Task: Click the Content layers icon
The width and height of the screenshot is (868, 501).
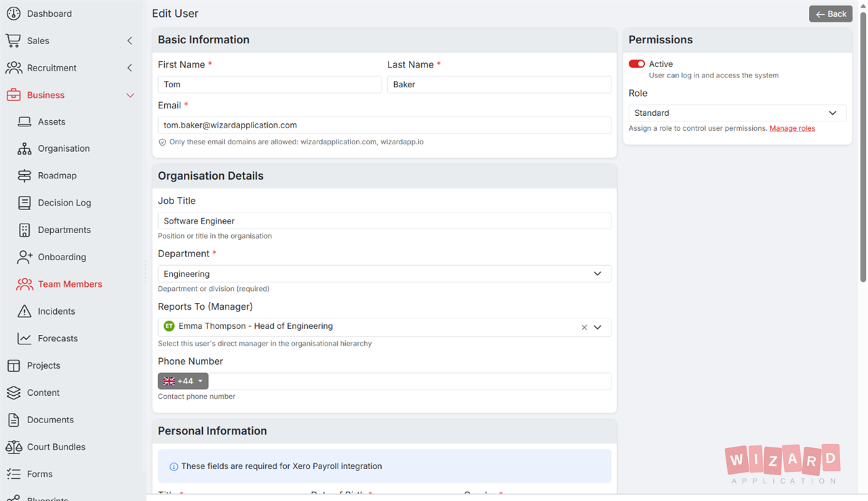Action: click(x=14, y=393)
